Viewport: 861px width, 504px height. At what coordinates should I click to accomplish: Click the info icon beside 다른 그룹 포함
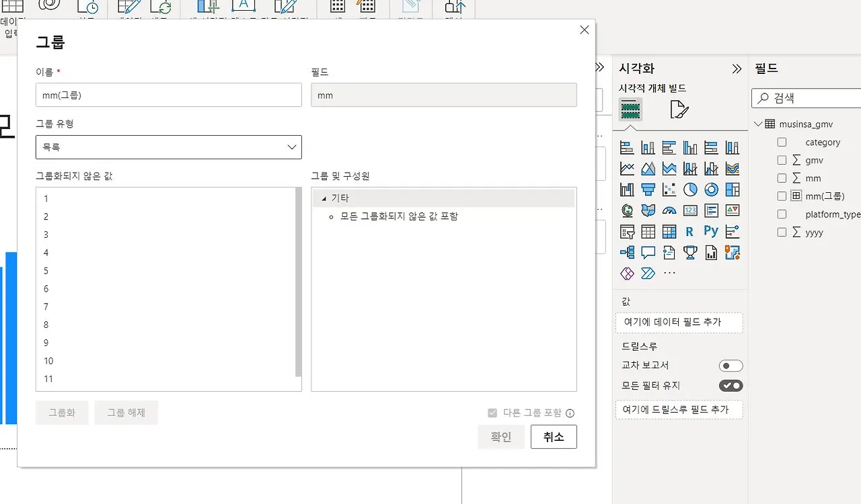tap(570, 413)
